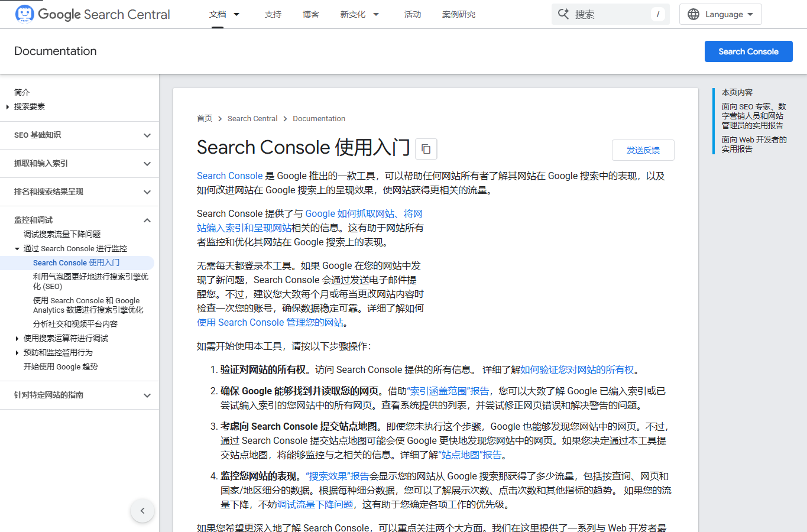
Task: Select 分析社交和视频平台内容 in sidebar
Action: click(x=75, y=325)
